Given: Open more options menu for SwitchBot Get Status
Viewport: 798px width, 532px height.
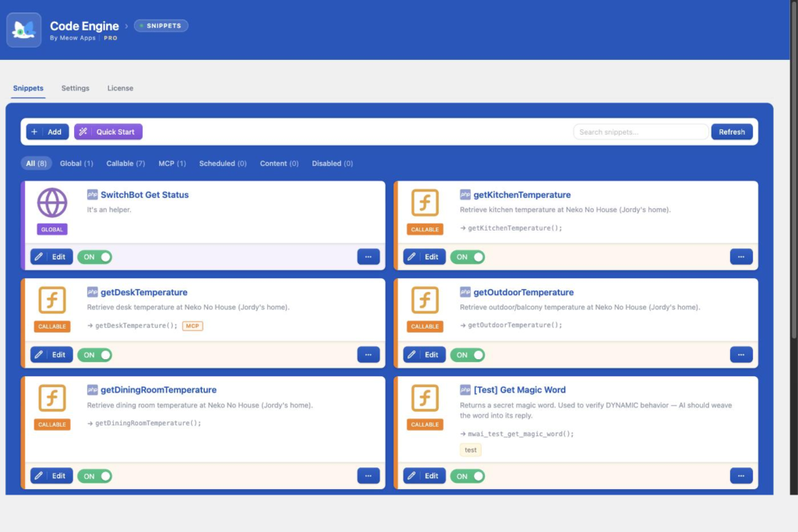Looking at the screenshot, I should pos(369,257).
